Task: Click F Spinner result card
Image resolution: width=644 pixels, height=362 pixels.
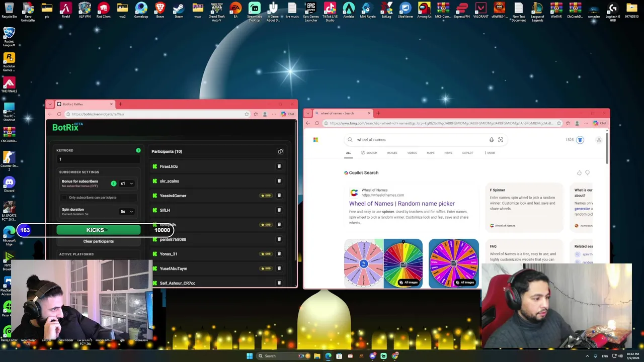Action: [x=523, y=208]
